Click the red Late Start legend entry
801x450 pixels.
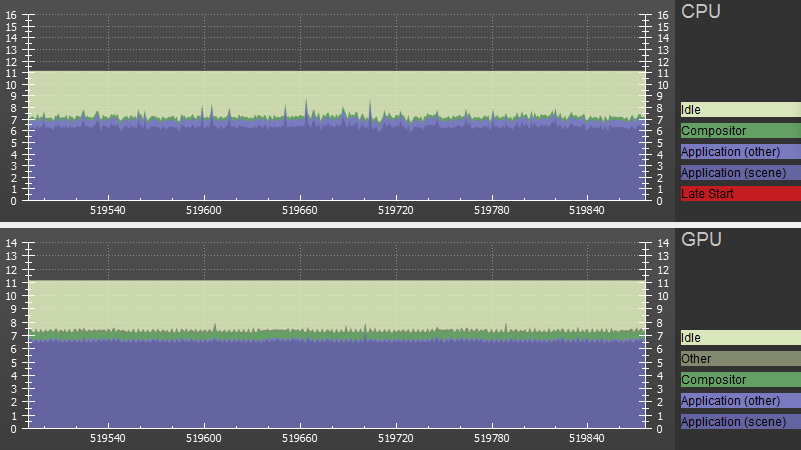[x=739, y=194]
